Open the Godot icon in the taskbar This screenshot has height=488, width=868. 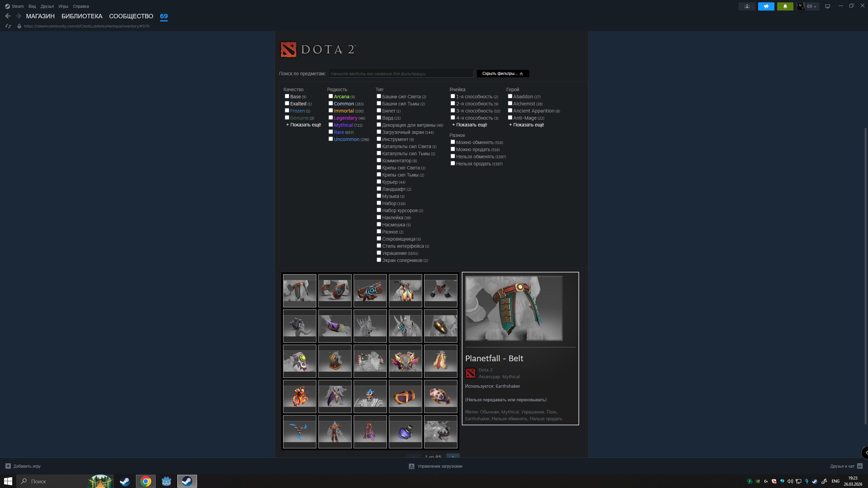166,481
